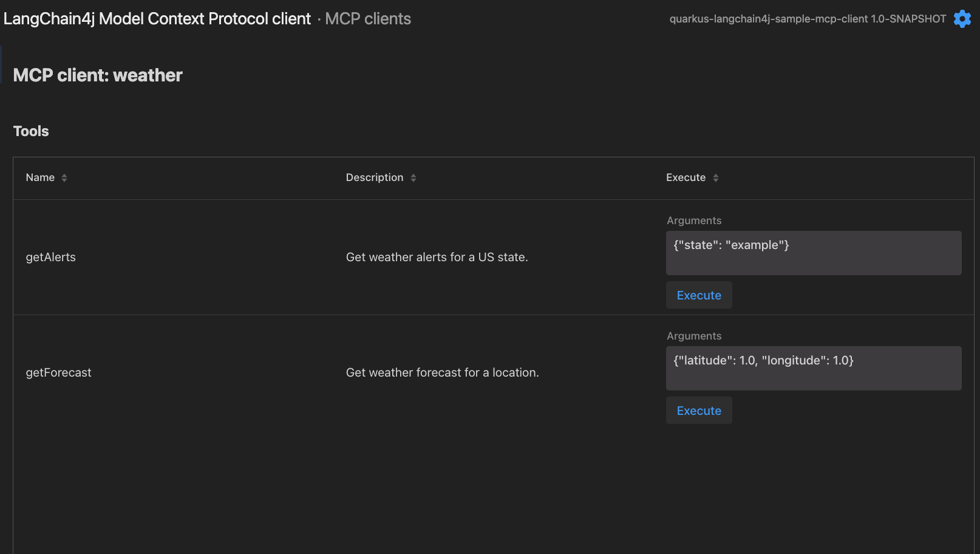Select the Tools section heading

(30, 131)
